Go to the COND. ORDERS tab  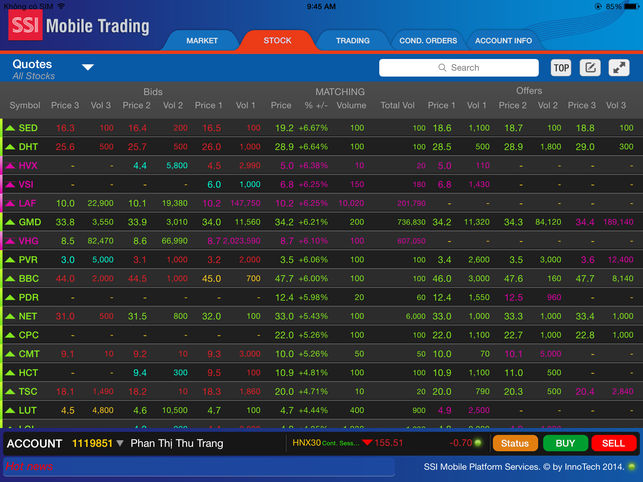click(x=427, y=41)
